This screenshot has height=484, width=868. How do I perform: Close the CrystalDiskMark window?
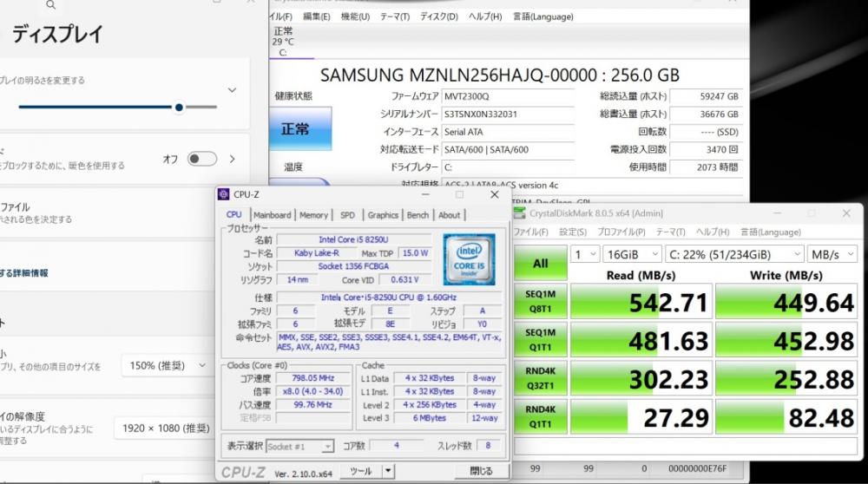(845, 213)
